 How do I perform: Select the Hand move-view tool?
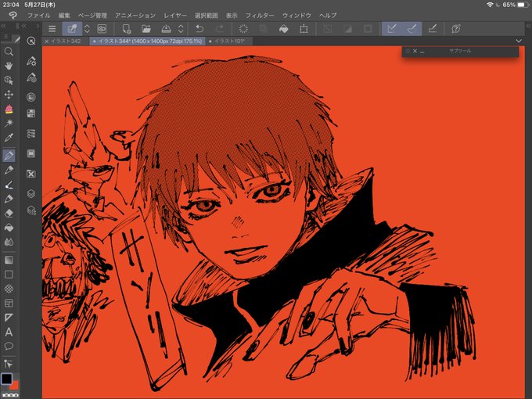[x=9, y=66]
